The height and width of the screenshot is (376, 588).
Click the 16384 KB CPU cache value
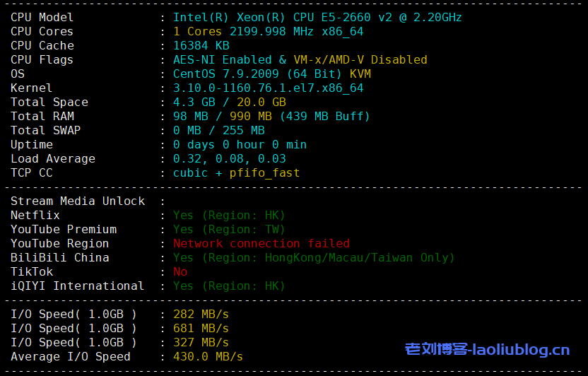pyautogui.click(x=201, y=45)
